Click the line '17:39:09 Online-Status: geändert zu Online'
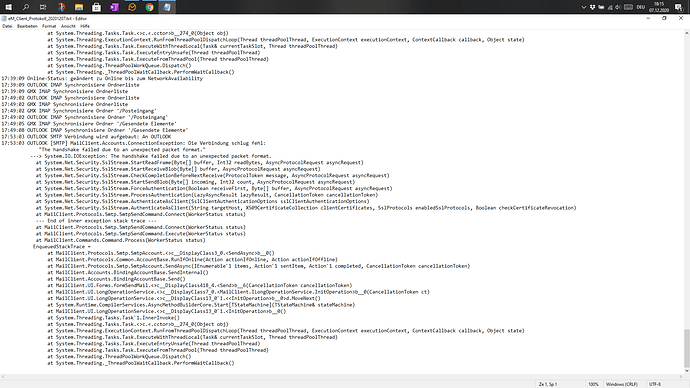 [102, 78]
